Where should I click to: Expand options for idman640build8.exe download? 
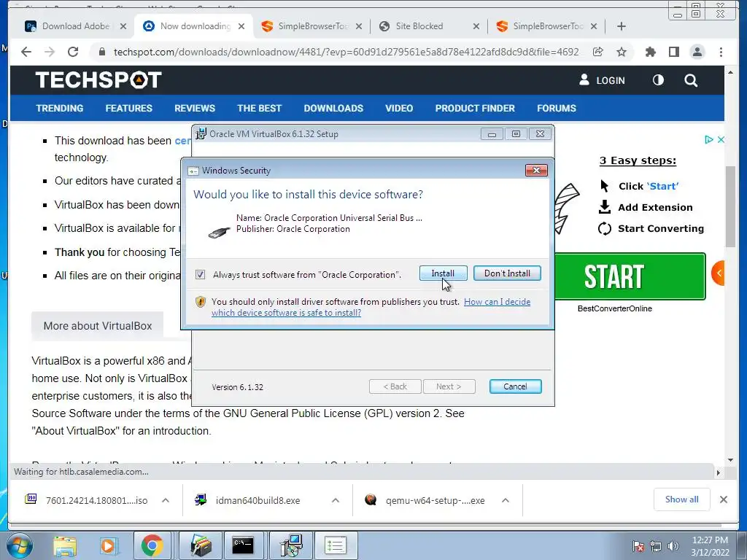(336, 500)
